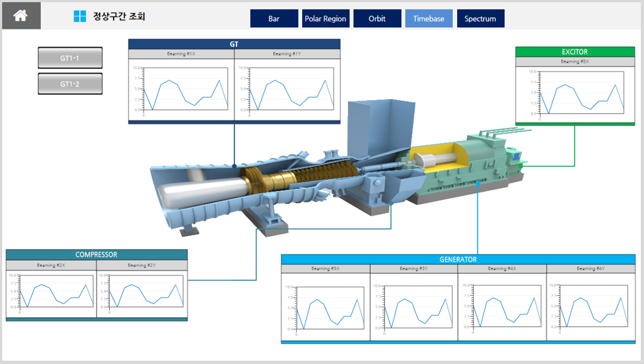Open the Bar view tab

[274, 18]
